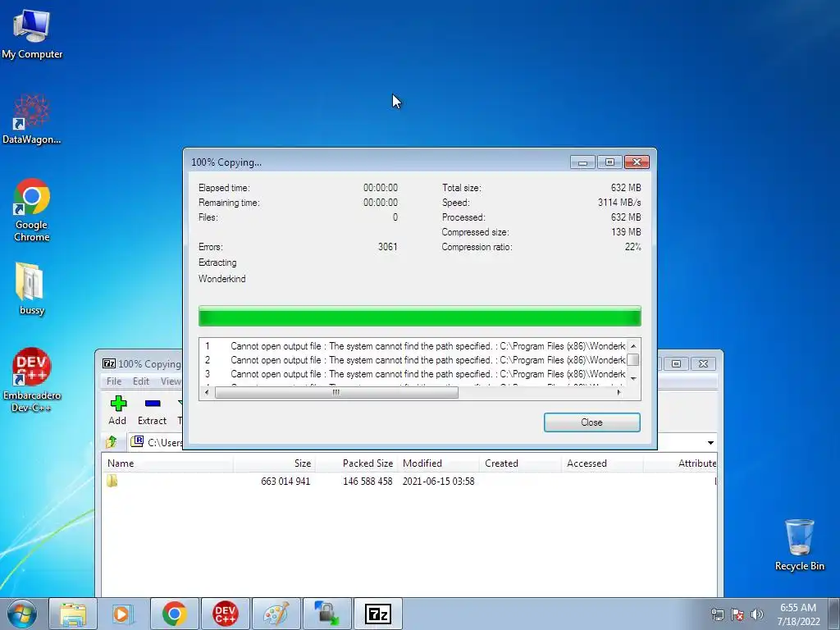Click the green copying progress bar
Screen dimensions: 840x630
point(419,316)
